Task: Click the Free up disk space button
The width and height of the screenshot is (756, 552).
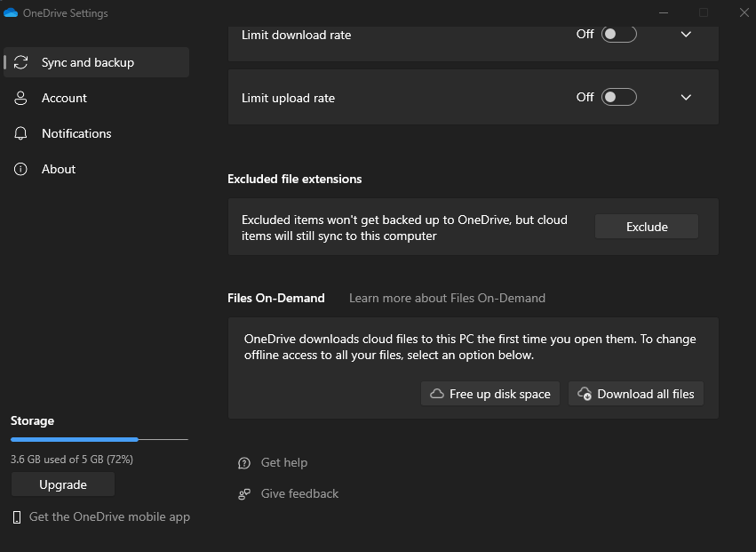Action: pos(490,394)
